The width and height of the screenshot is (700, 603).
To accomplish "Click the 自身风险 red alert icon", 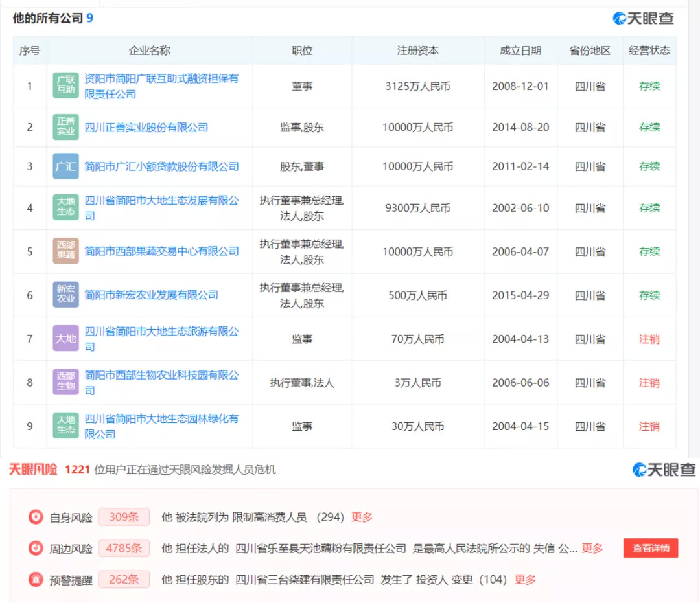I will point(36,517).
